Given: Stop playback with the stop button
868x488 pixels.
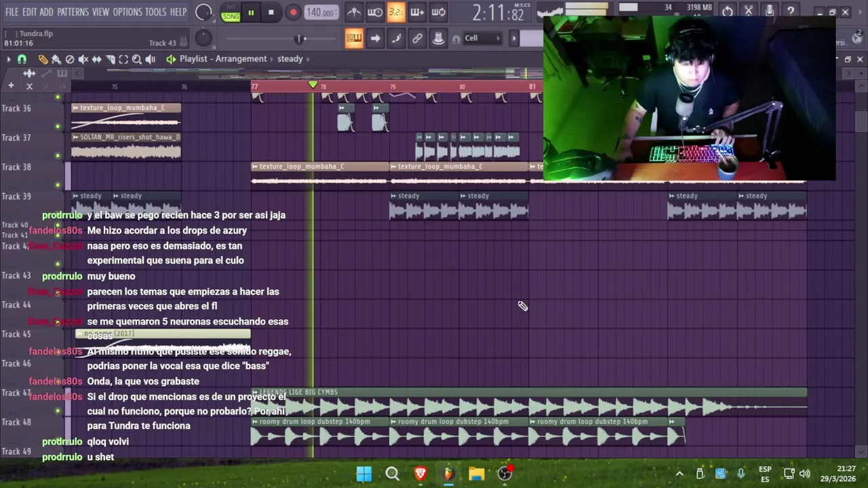Looking at the screenshot, I should click(x=271, y=12).
